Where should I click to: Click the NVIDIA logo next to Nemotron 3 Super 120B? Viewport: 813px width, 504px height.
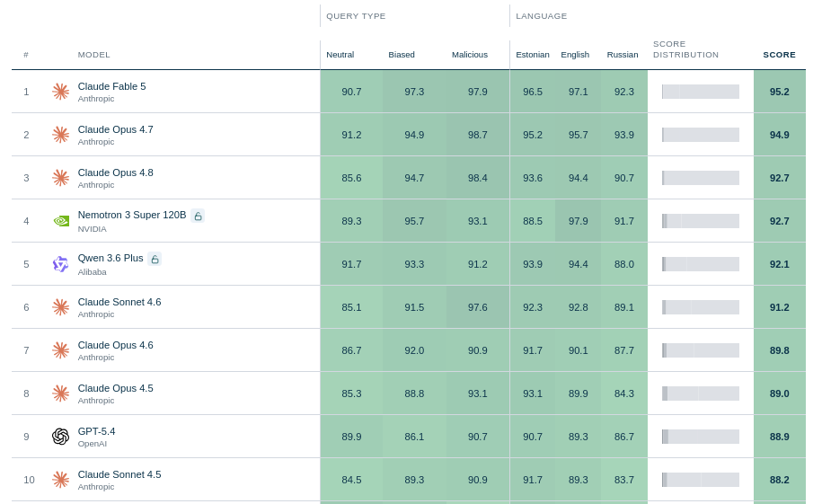coord(61,221)
